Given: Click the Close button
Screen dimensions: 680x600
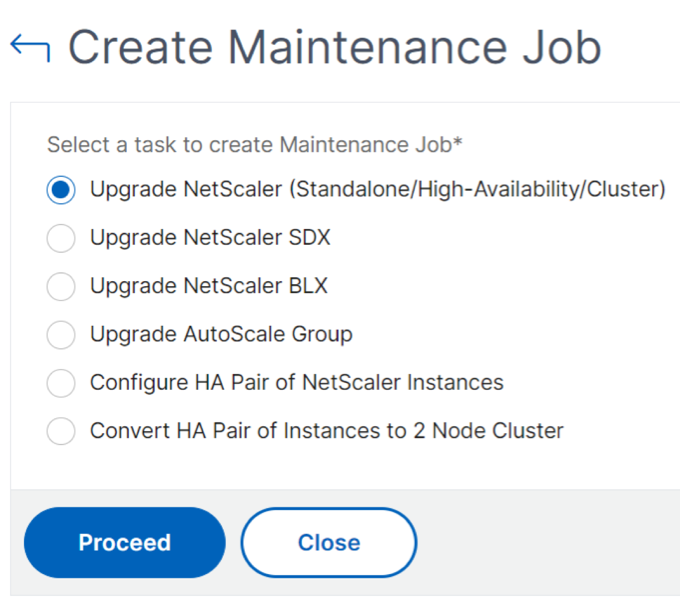Looking at the screenshot, I should (329, 542).
